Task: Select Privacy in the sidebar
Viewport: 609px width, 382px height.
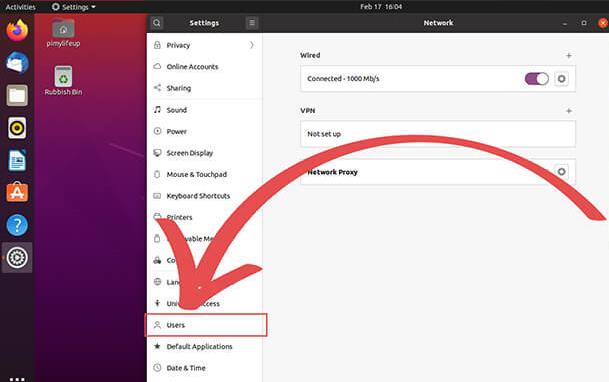Action: tap(205, 45)
